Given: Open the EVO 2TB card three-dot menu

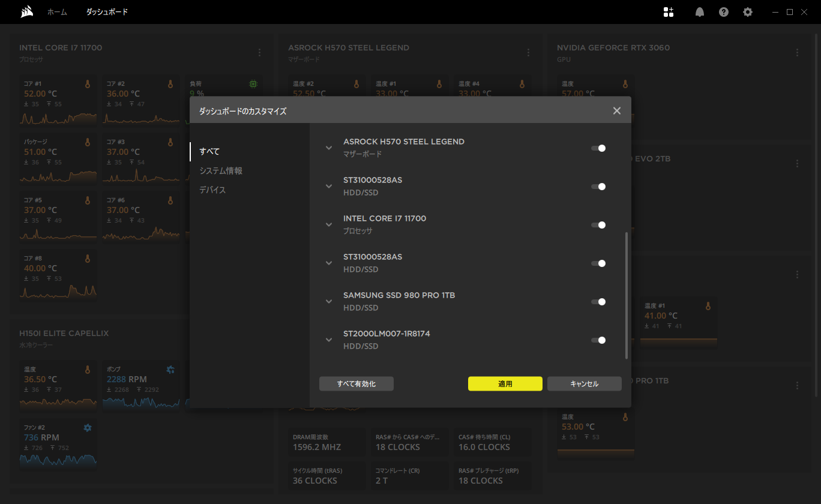Looking at the screenshot, I should click(x=797, y=163).
